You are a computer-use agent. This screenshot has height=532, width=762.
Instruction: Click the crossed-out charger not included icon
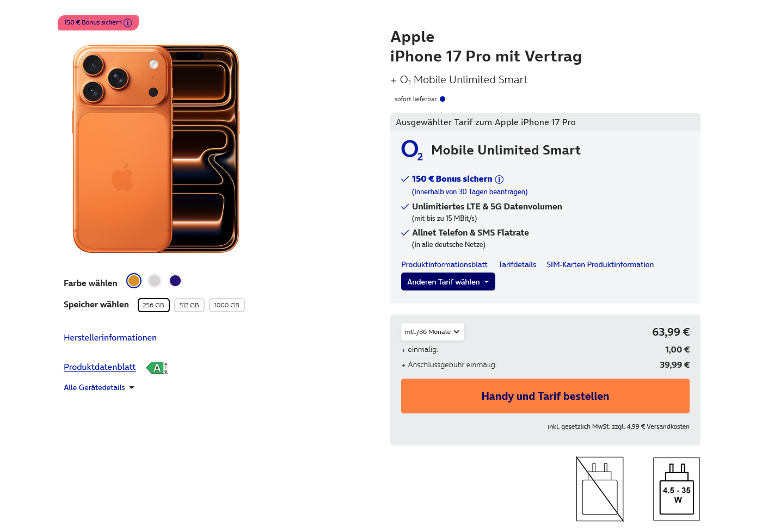click(x=600, y=489)
